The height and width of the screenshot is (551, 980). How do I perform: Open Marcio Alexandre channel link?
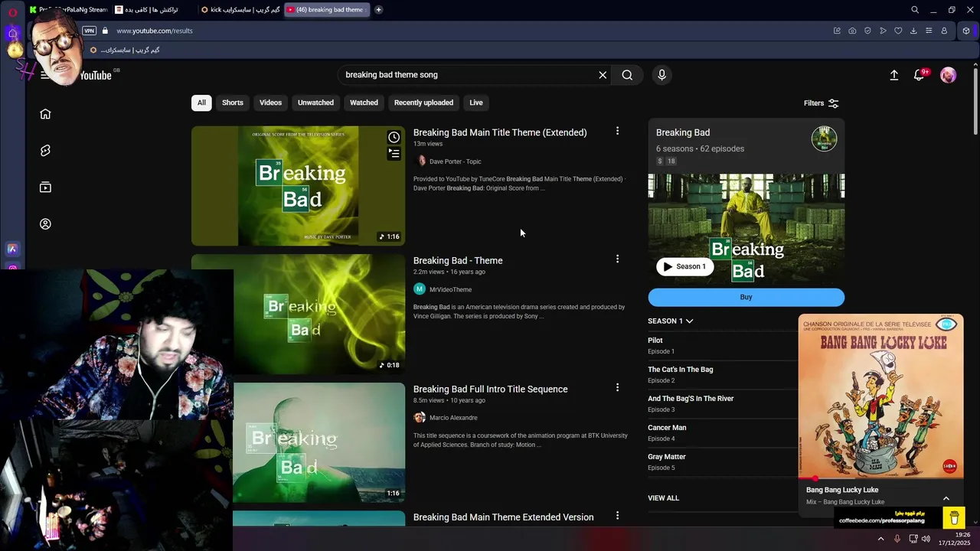453,418
